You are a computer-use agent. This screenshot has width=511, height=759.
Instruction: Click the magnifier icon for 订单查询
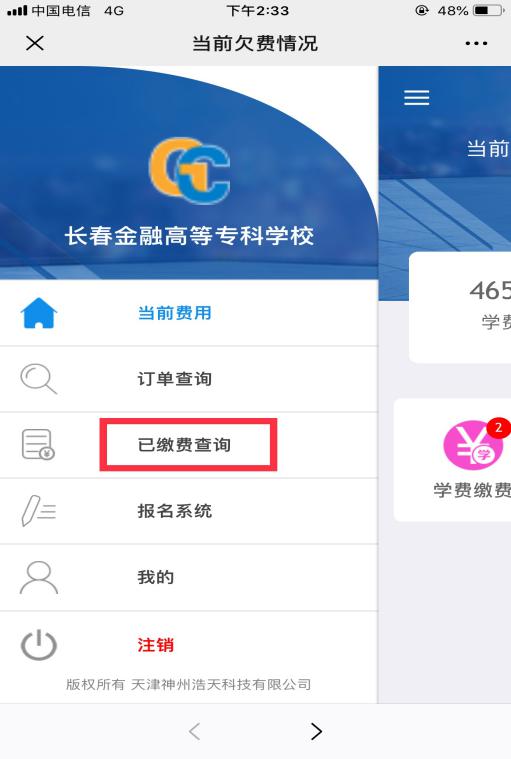click(x=38, y=379)
